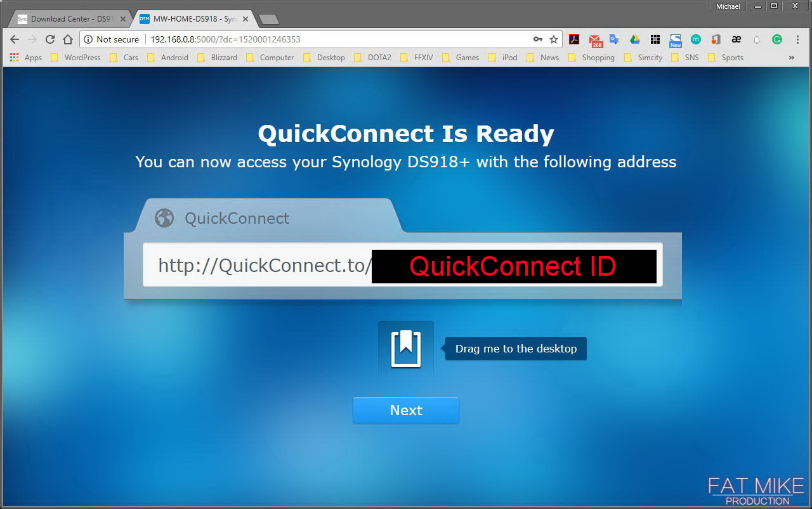Click the Michael profile button
The height and width of the screenshot is (509, 812).
pyautogui.click(x=728, y=6)
